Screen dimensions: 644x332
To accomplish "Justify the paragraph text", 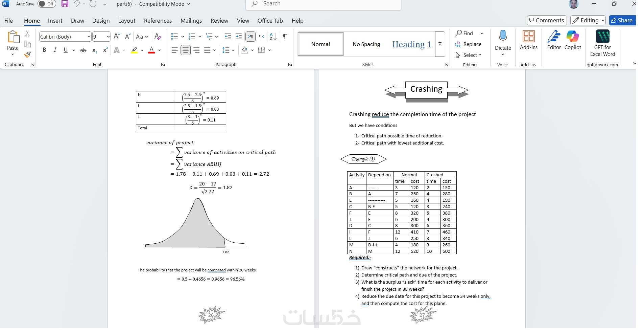I will point(207,50).
